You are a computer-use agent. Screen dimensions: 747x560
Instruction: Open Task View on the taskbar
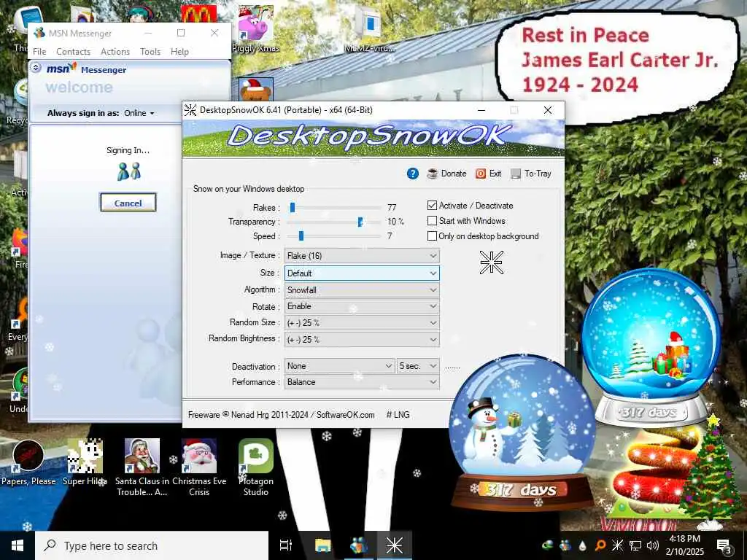(286, 545)
